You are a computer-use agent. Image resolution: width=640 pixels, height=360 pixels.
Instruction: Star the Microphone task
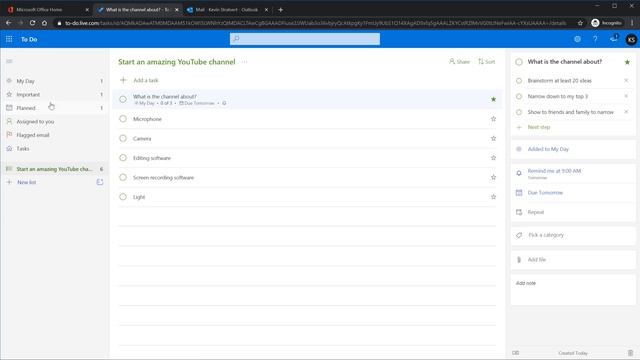pyautogui.click(x=493, y=119)
